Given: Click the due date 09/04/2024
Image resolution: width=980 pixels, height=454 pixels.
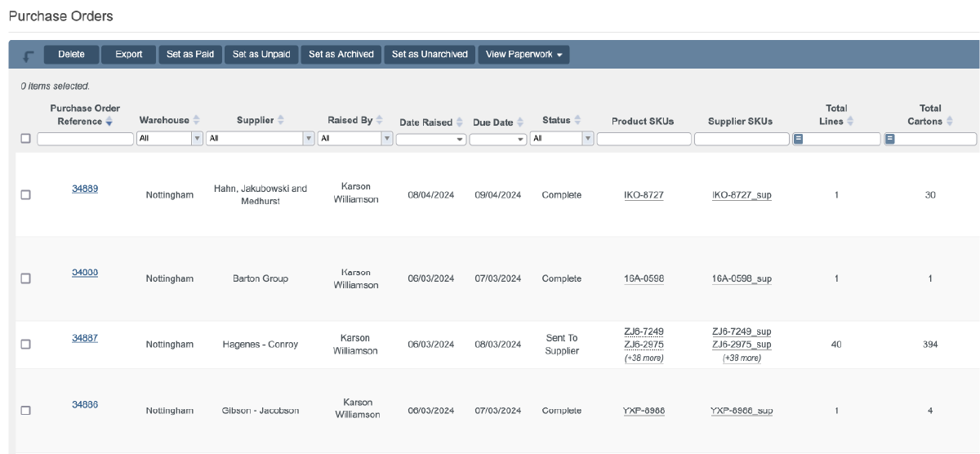Looking at the screenshot, I should pos(498,195).
